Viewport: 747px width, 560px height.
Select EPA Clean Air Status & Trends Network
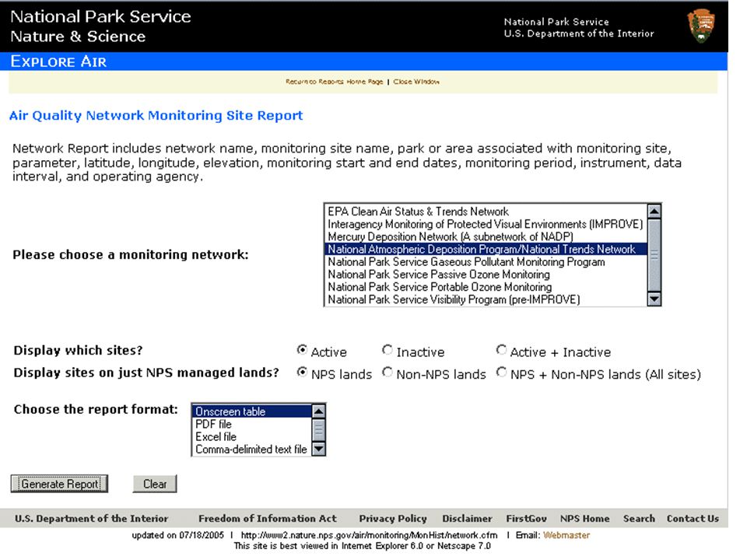486,212
